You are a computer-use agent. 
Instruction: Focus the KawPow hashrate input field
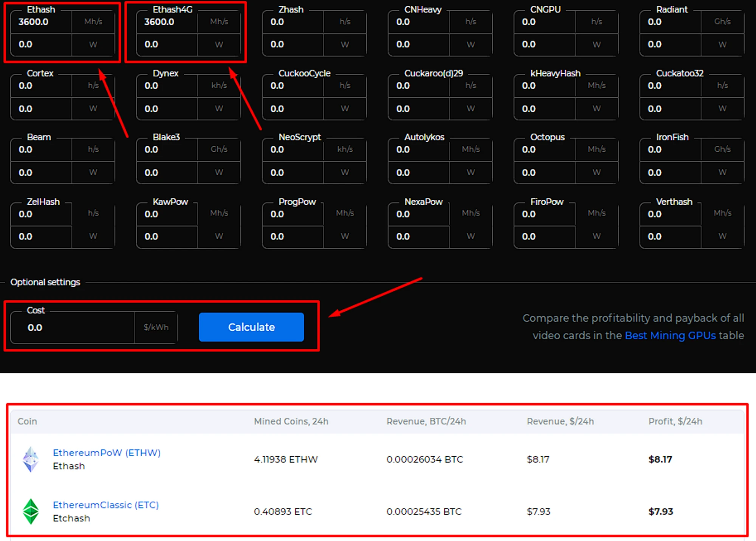(x=167, y=214)
